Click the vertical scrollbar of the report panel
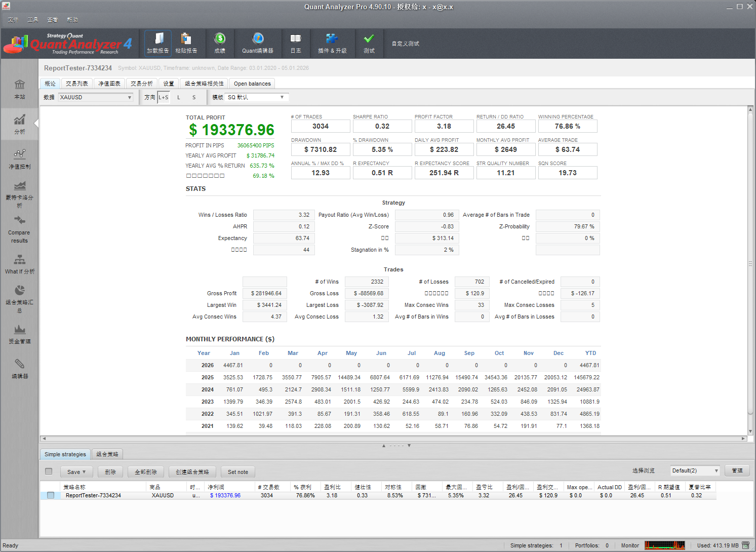 [x=750, y=263]
